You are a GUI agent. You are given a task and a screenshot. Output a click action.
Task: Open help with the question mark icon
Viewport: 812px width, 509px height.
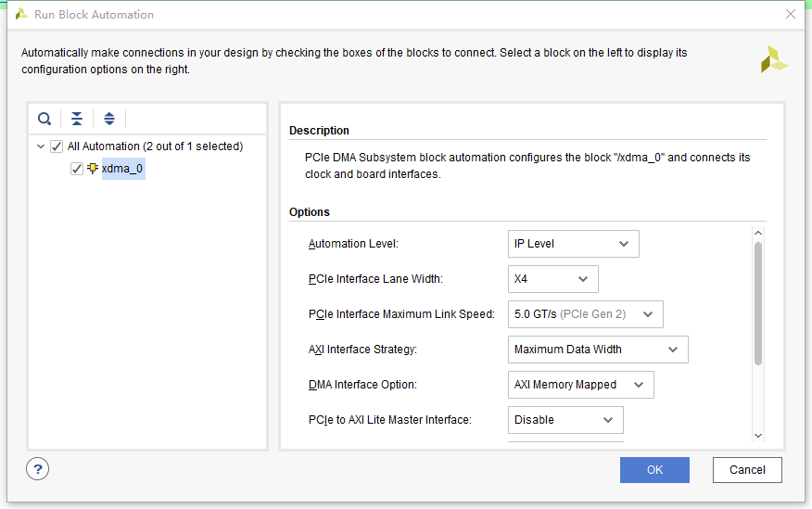pyautogui.click(x=37, y=469)
